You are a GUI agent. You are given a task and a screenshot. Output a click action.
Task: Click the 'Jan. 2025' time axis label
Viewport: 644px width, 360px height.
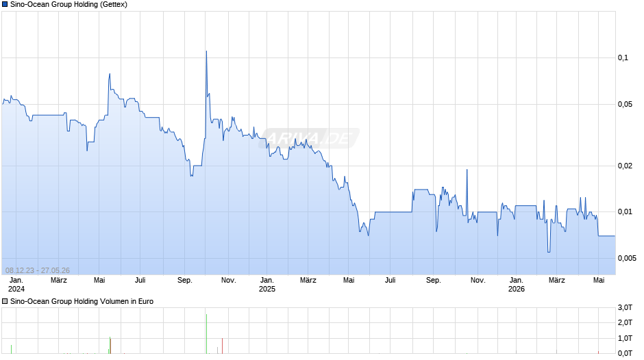(x=267, y=285)
